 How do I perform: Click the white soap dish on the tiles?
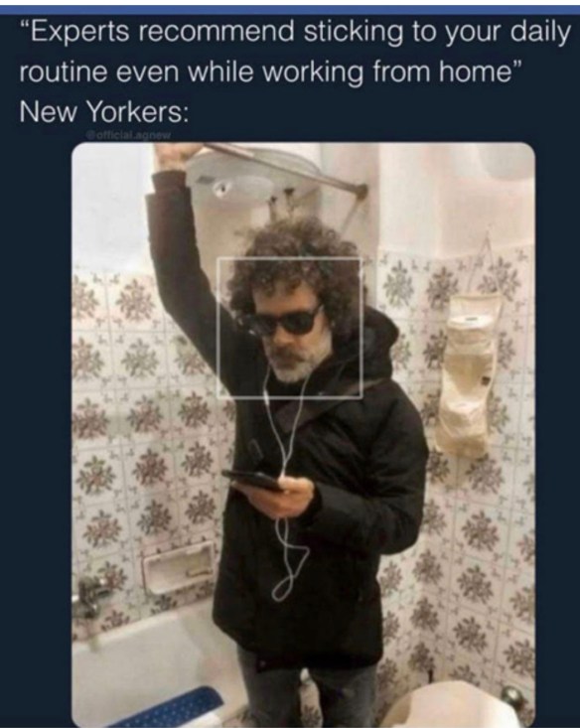click(x=179, y=569)
